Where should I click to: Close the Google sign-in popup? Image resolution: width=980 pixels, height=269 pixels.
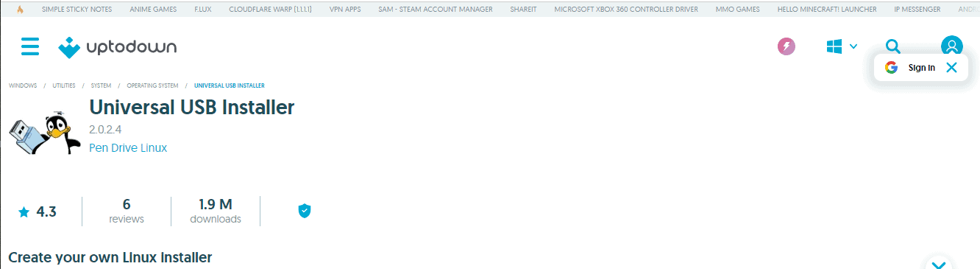tap(951, 67)
